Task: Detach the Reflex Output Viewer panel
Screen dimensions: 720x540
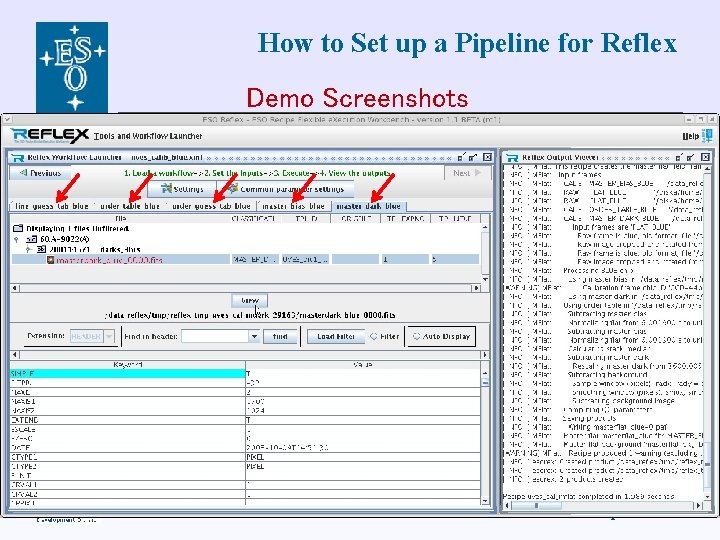Action: 680,157
